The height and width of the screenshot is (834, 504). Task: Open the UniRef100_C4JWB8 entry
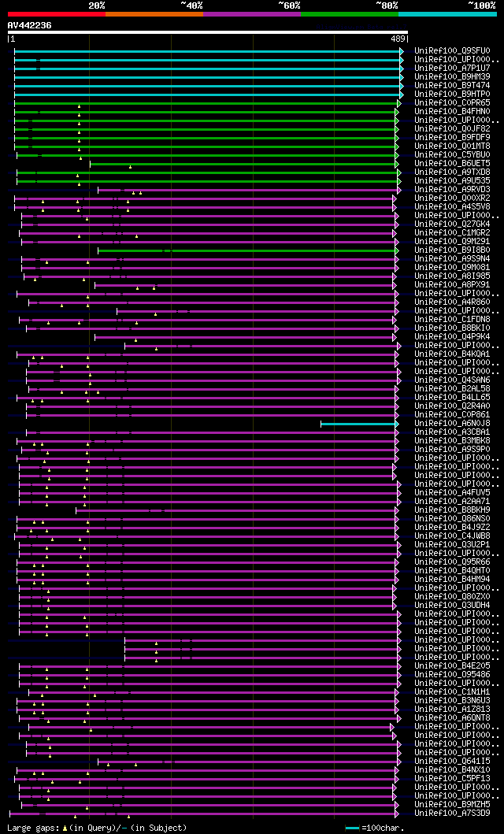tap(453, 536)
